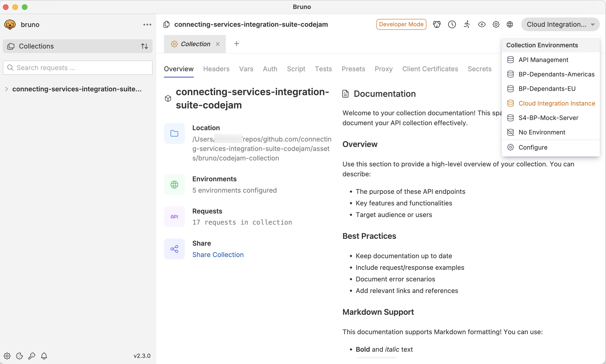This screenshot has height=364, width=606.
Task: Close the Collection tab
Action: pyautogui.click(x=217, y=44)
